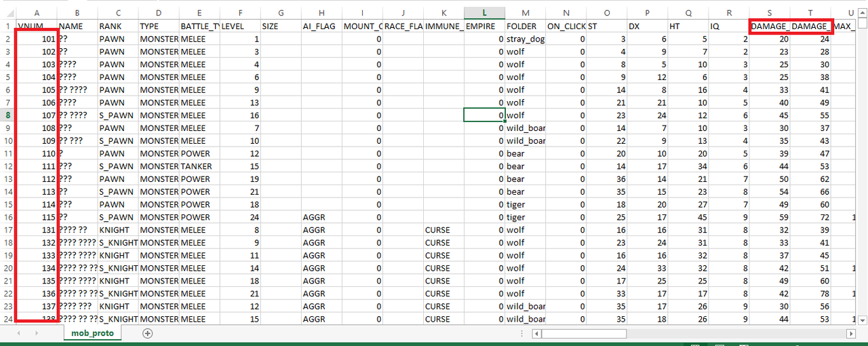Click the TYPE header cell
868x346 pixels.
coord(159,26)
